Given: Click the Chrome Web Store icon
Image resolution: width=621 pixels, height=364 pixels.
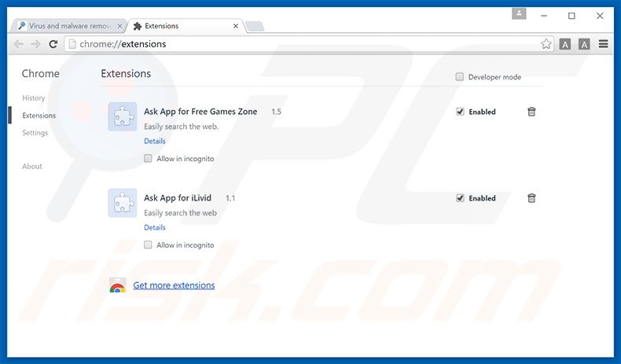Looking at the screenshot, I should click(x=118, y=285).
